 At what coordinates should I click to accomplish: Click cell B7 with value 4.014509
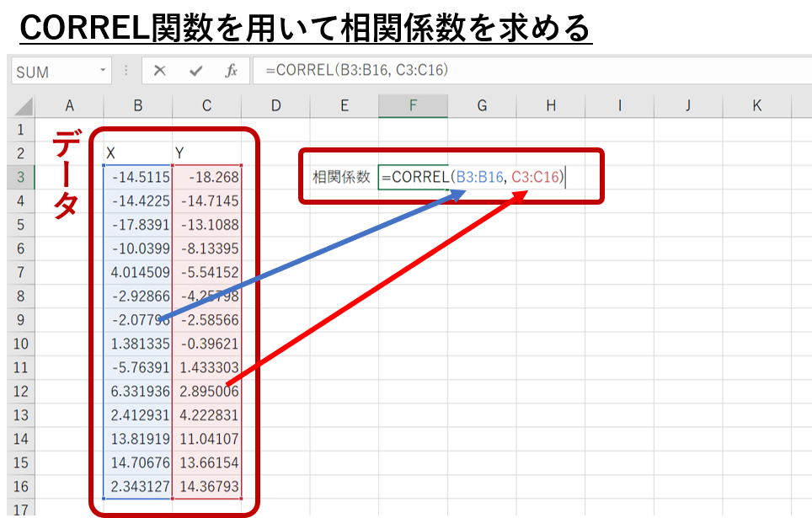click(137, 273)
